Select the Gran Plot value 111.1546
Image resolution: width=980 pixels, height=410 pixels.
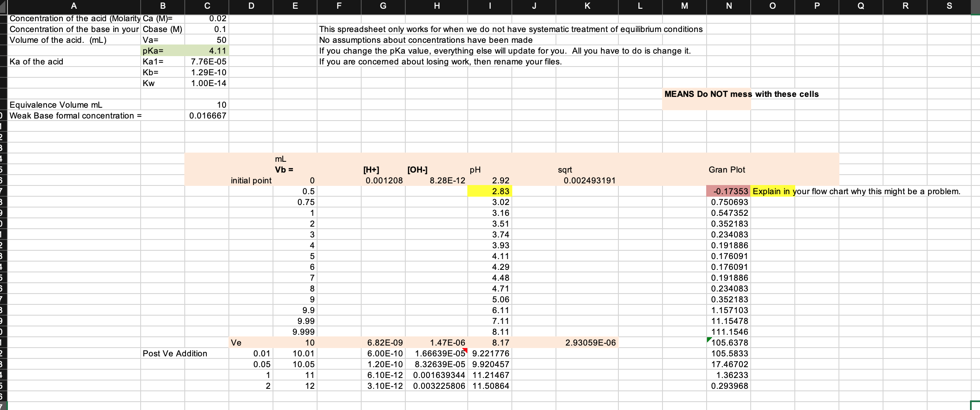click(729, 332)
